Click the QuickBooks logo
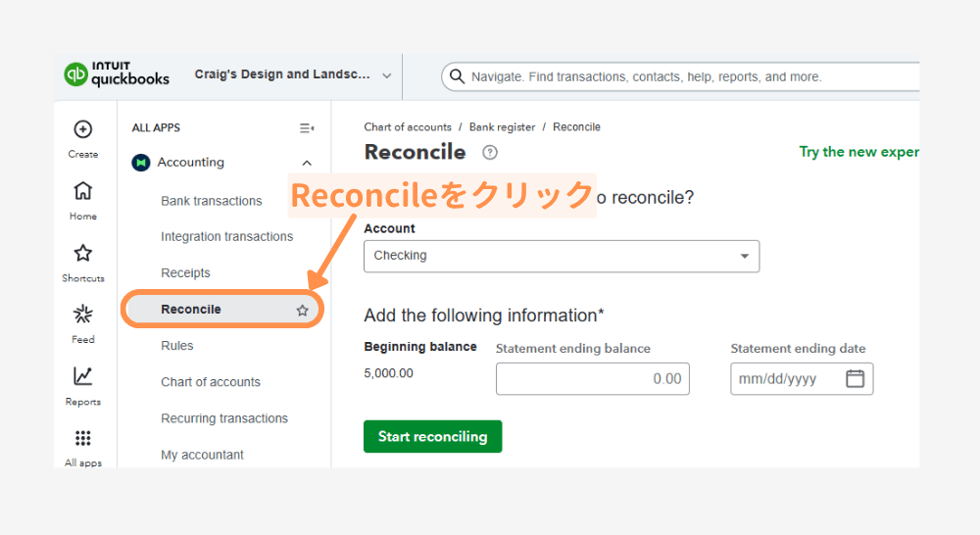This screenshot has width=980, height=535. click(x=117, y=75)
